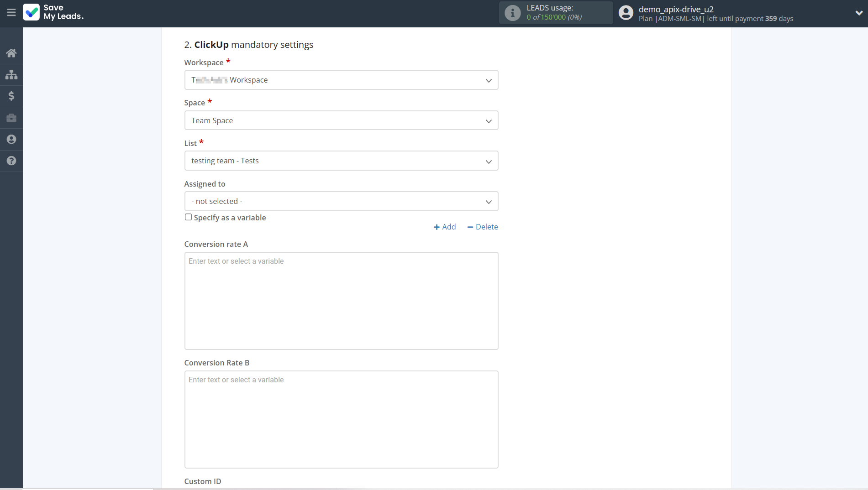Open the List dropdown showing testing team
The width and height of the screenshot is (868, 490).
click(x=341, y=161)
